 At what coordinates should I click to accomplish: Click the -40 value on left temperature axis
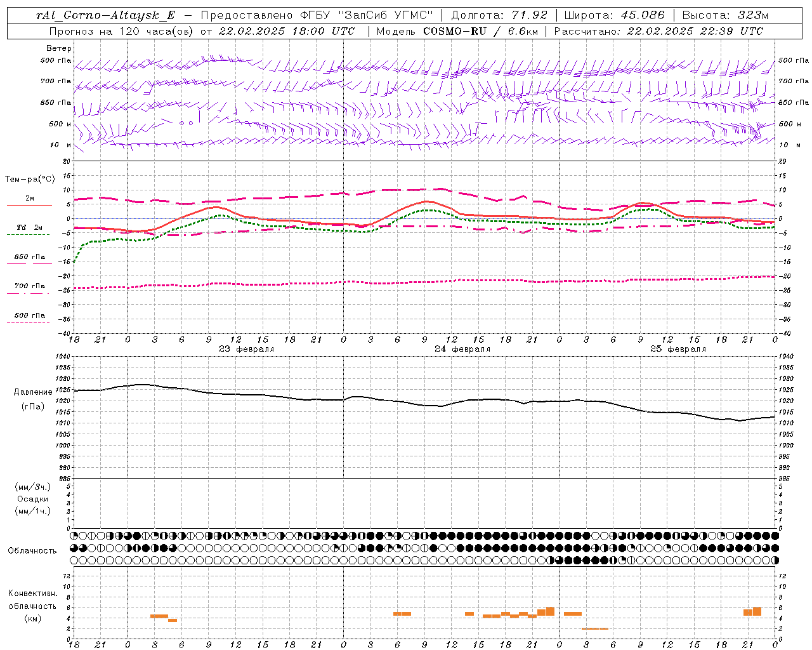(x=64, y=333)
